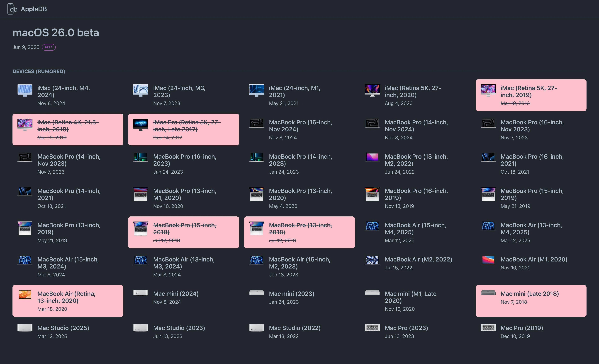Click MacBook Pro 16-inch 2021 device icon
Viewport: 599px width, 364px height.
pos(488,157)
